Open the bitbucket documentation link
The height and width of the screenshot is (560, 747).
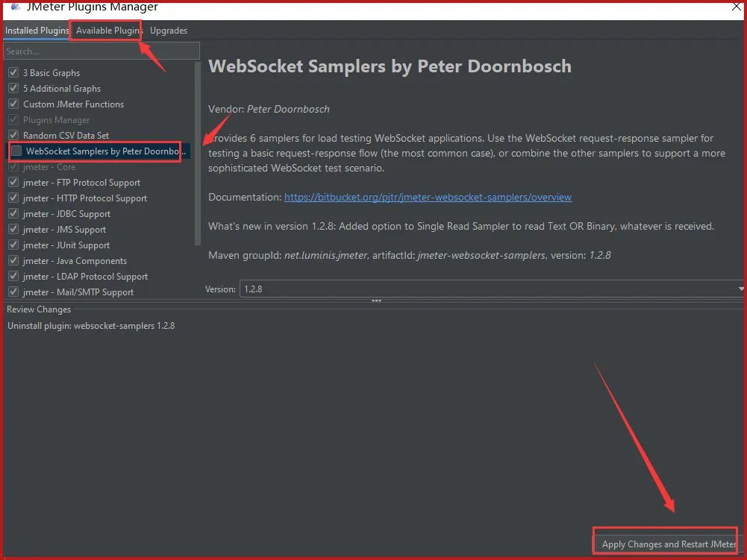pyautogui.click(x=428, y=197)
